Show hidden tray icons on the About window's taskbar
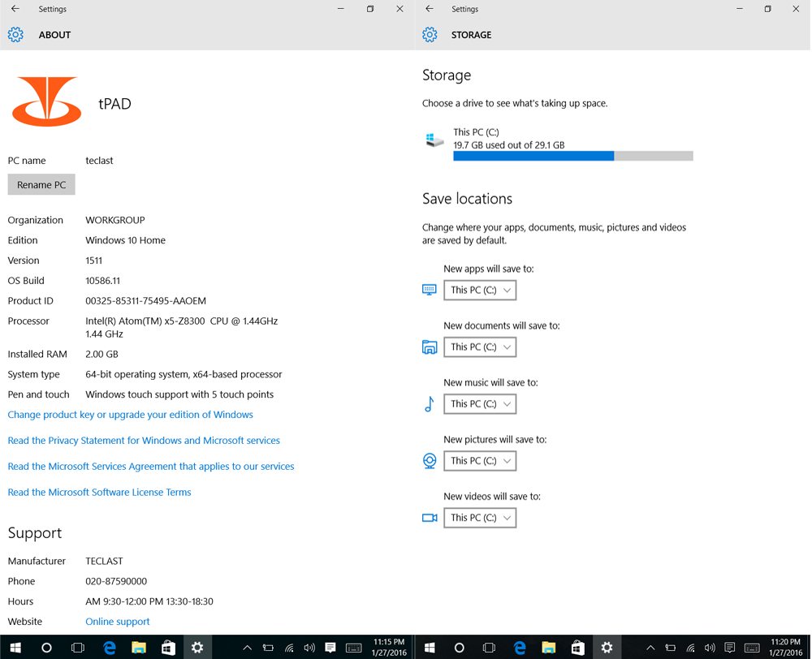The width and height of the screenshot is (812, 659). click(248, 648)
